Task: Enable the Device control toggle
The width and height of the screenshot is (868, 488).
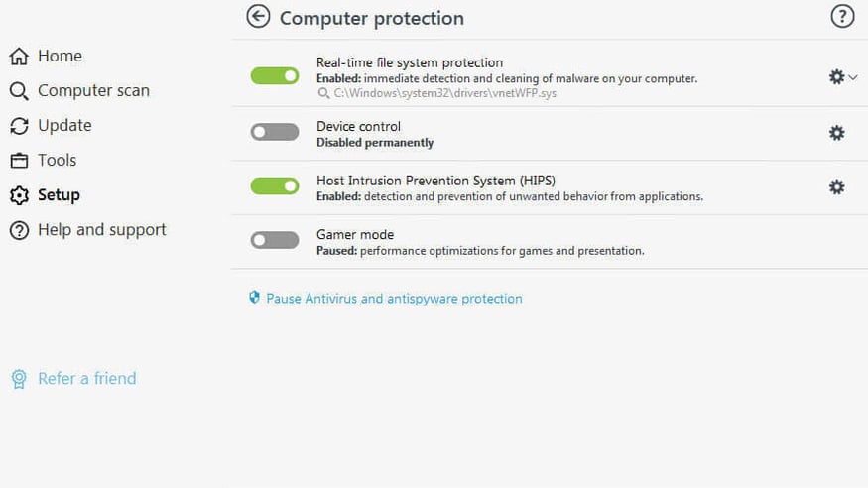Action: [x=275, y=132]
